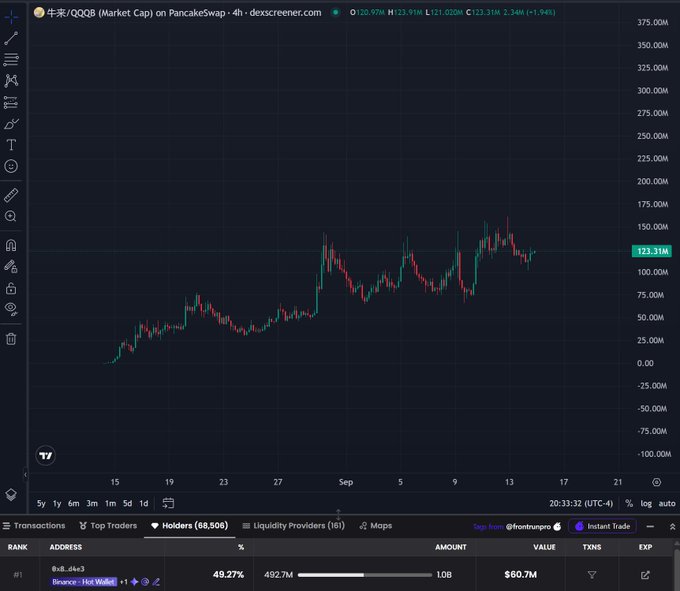Toggle auto scale mode
The image size is (680, 591).
point(667,503)
